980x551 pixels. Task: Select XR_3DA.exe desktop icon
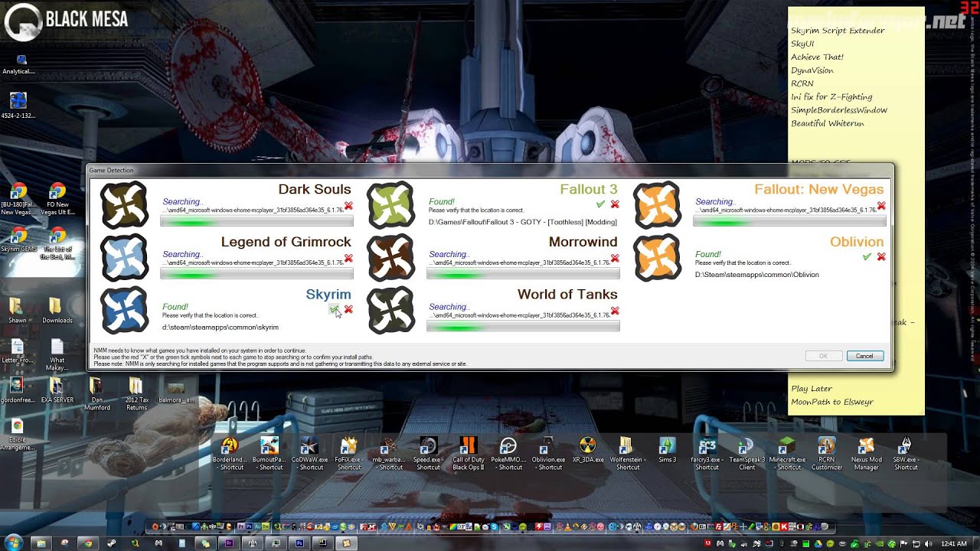tap(587, 452)
